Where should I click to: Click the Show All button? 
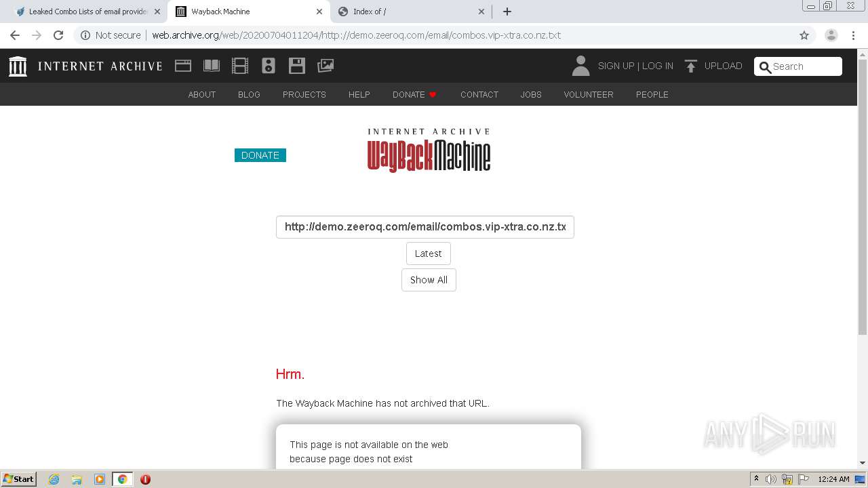(429, 280)
